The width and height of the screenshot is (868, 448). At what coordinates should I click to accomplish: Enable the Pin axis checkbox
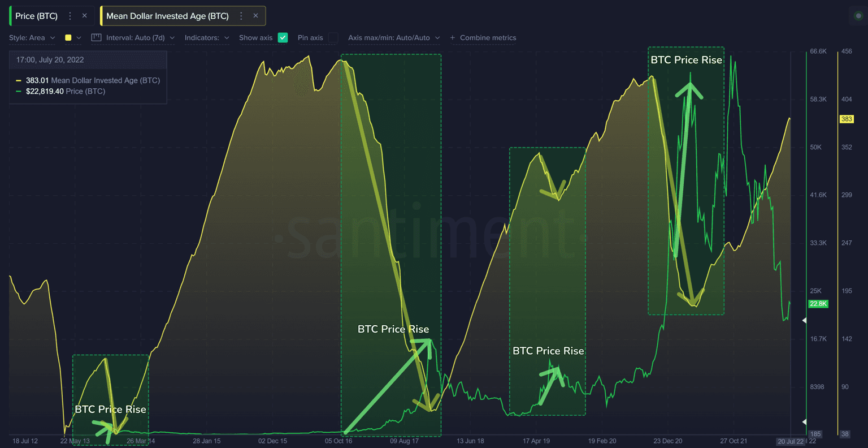click(x=333, y=38)
